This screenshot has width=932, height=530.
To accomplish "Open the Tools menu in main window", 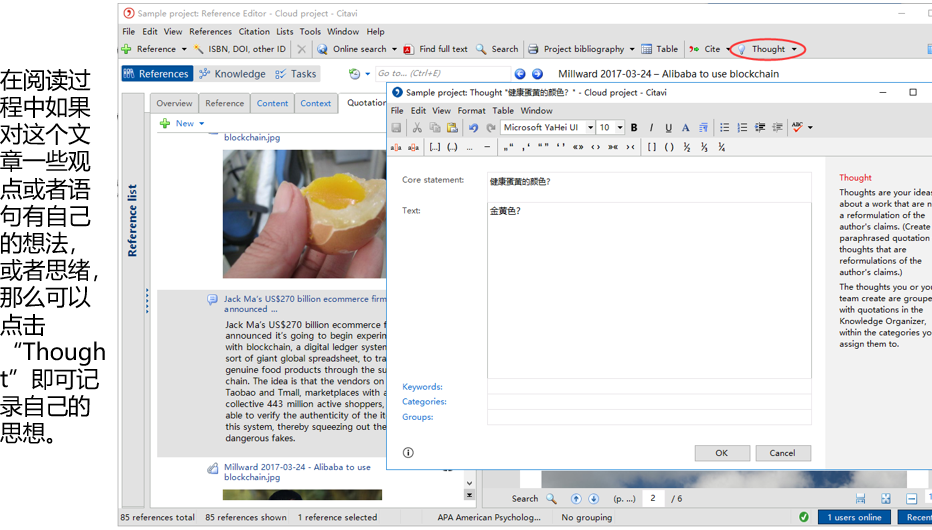I will 310,31.
